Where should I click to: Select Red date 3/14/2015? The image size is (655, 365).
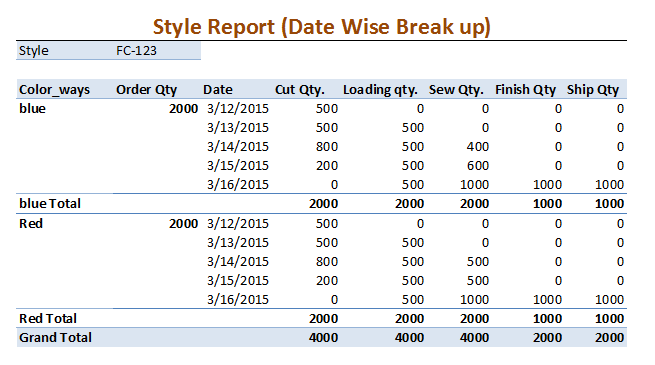238,261
